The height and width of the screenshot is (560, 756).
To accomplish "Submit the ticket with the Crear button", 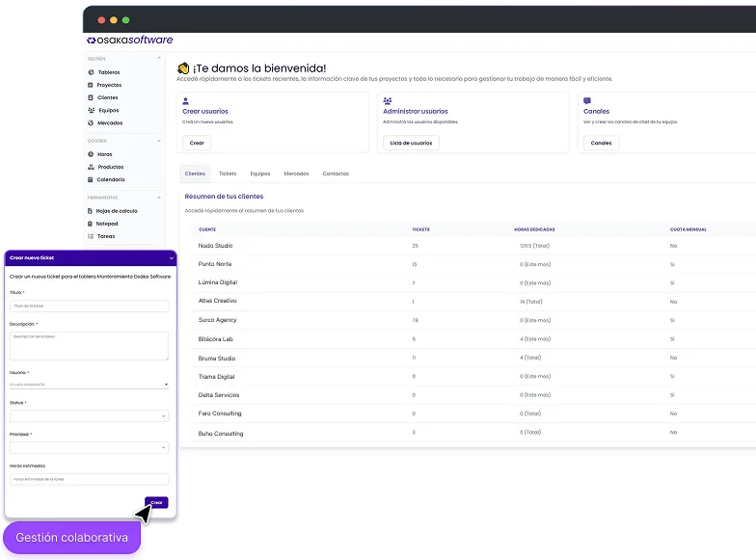I will [156, 502].
